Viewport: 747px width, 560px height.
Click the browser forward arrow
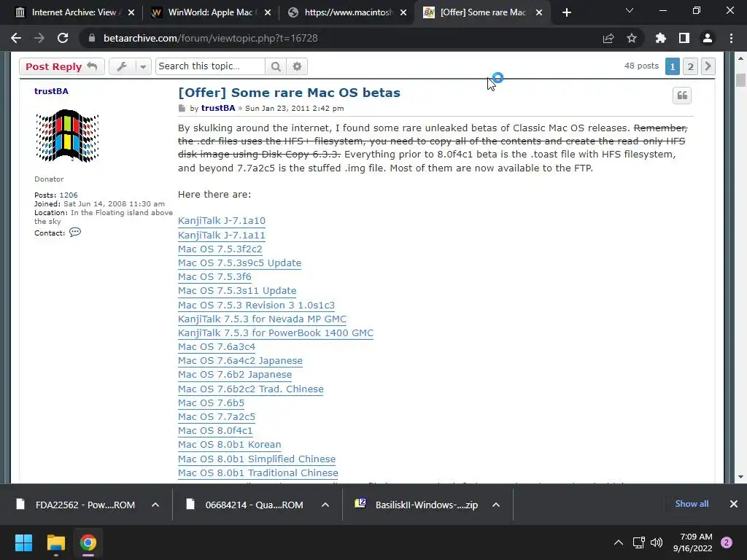point(39,38)
